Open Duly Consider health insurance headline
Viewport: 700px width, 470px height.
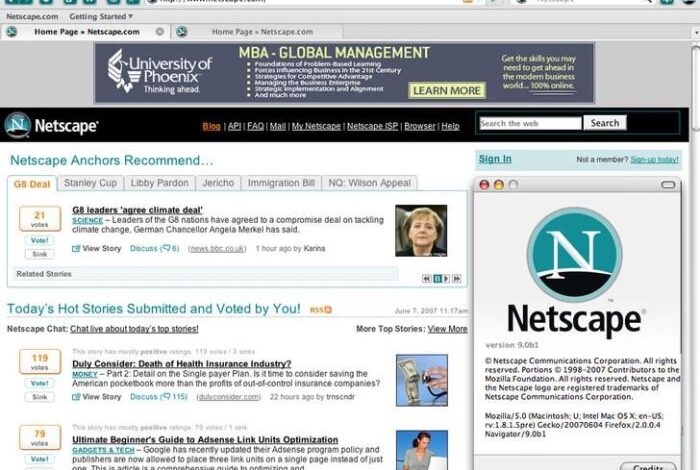tap(182, 364)
